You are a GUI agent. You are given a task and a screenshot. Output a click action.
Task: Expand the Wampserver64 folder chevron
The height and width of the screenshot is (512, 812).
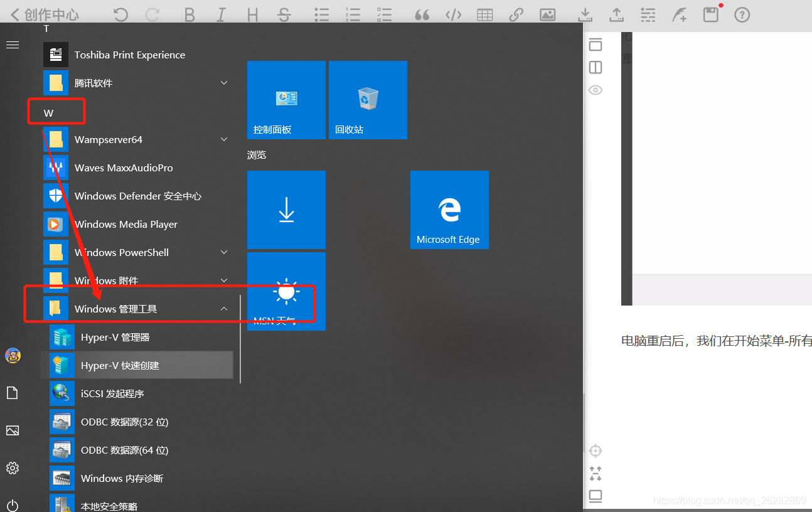[224, 139]
